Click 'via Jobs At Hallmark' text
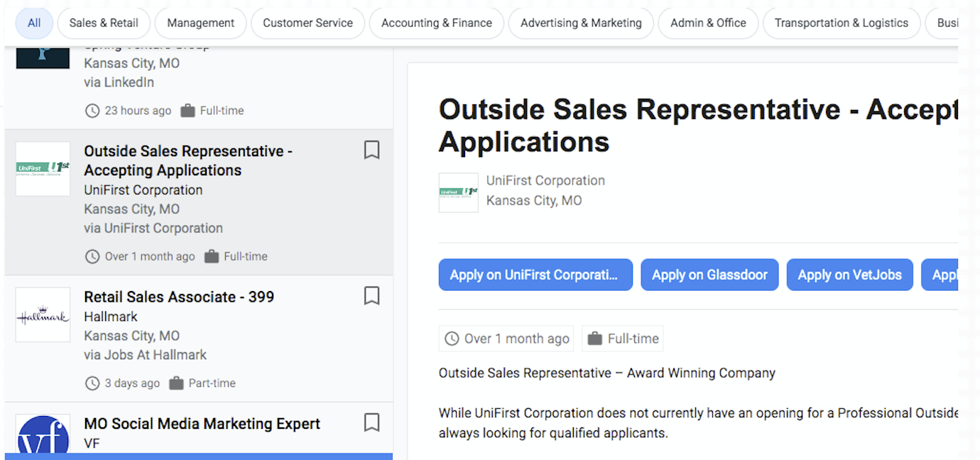This screenshot has width=980, height=460. click(145, 354)
